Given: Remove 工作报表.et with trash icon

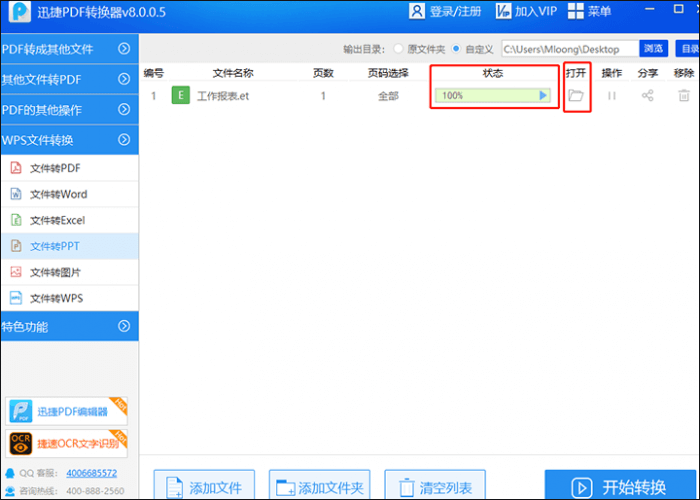Looking at the screenshot, I should (x=684, y=96).
